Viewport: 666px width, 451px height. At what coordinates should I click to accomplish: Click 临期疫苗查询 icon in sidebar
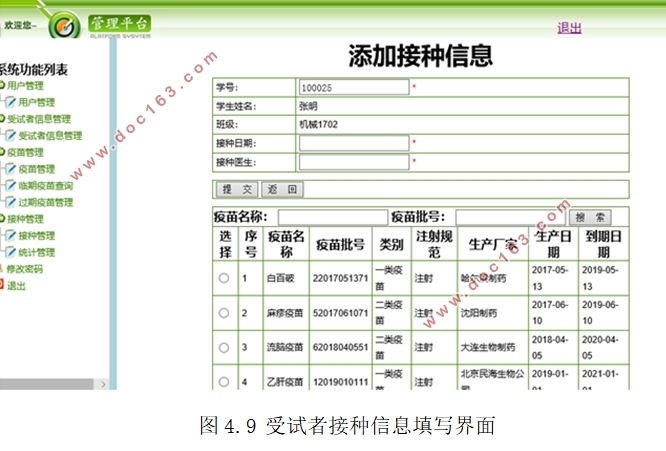[10, 186]
